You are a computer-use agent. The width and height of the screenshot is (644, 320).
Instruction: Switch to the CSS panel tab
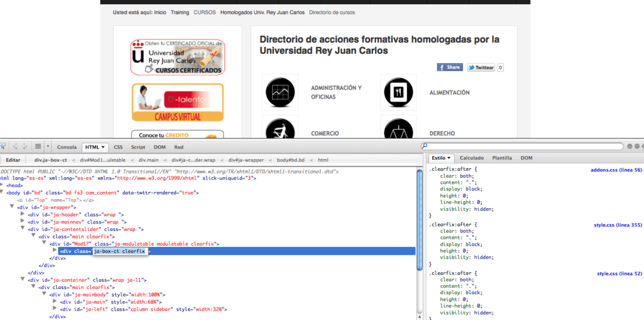click(x=118, y=147)
